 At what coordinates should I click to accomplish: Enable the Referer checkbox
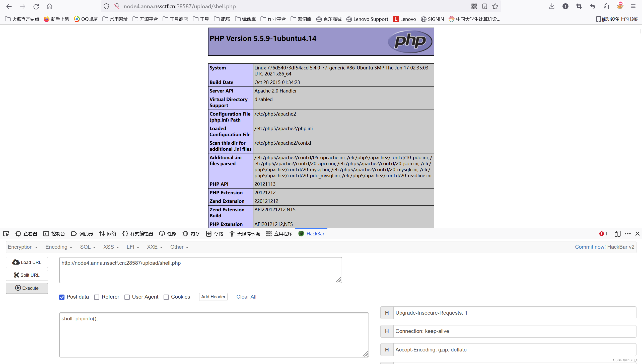(97, 297)
